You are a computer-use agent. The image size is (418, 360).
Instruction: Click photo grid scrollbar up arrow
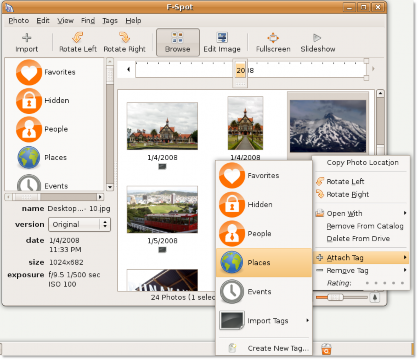tap(380, 94)
